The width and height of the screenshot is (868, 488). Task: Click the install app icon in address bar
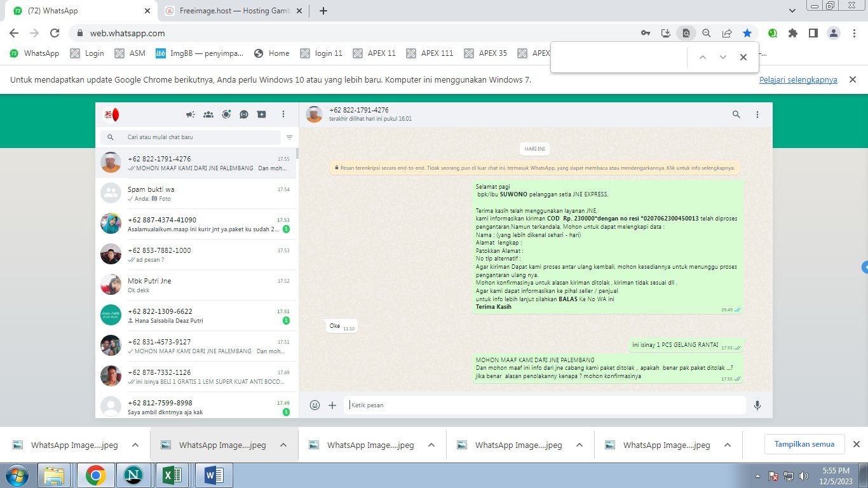666,33
